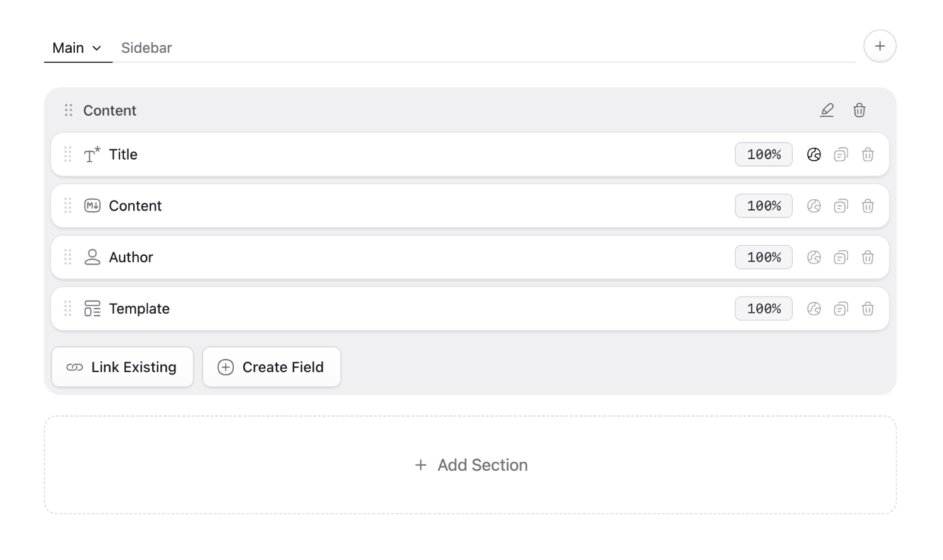Open the Title field's 100% width selector
943x560 pixels.
coord(764,155)
